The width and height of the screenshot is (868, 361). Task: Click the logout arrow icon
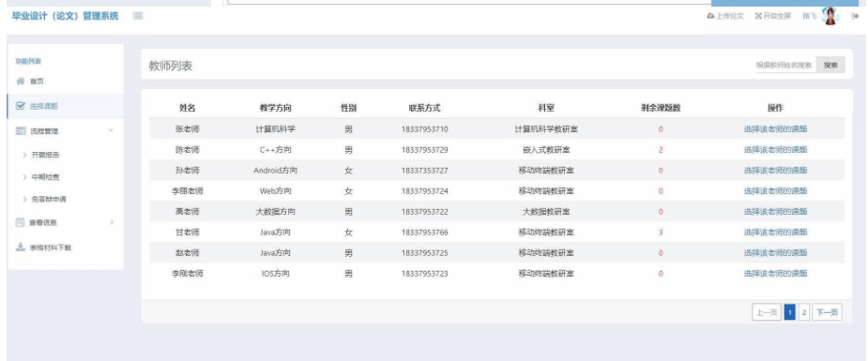(855, 16)
